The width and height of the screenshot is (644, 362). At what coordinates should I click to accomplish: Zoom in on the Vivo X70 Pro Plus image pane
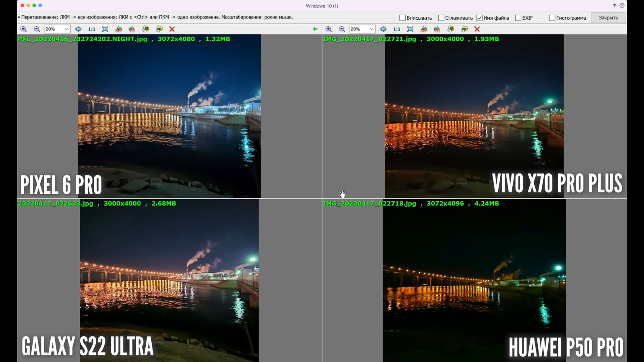pyautogui.click(x=328, y=29)
